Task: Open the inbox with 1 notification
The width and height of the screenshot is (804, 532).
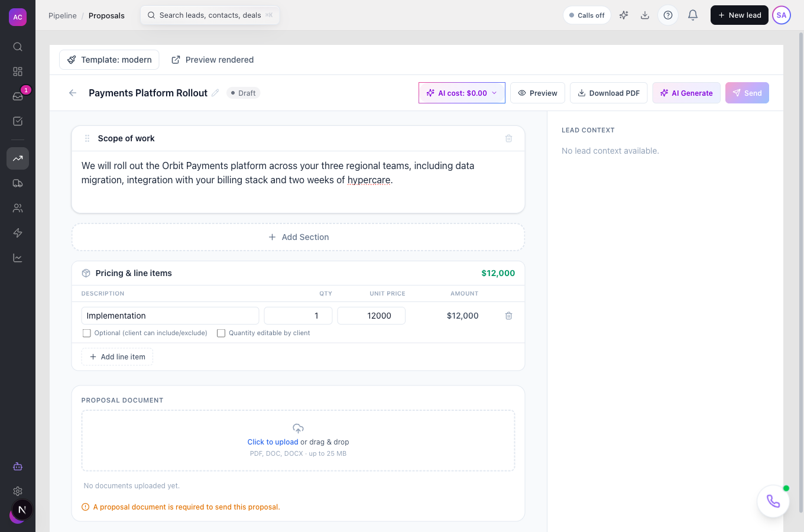Action: (x=18, y=96)
